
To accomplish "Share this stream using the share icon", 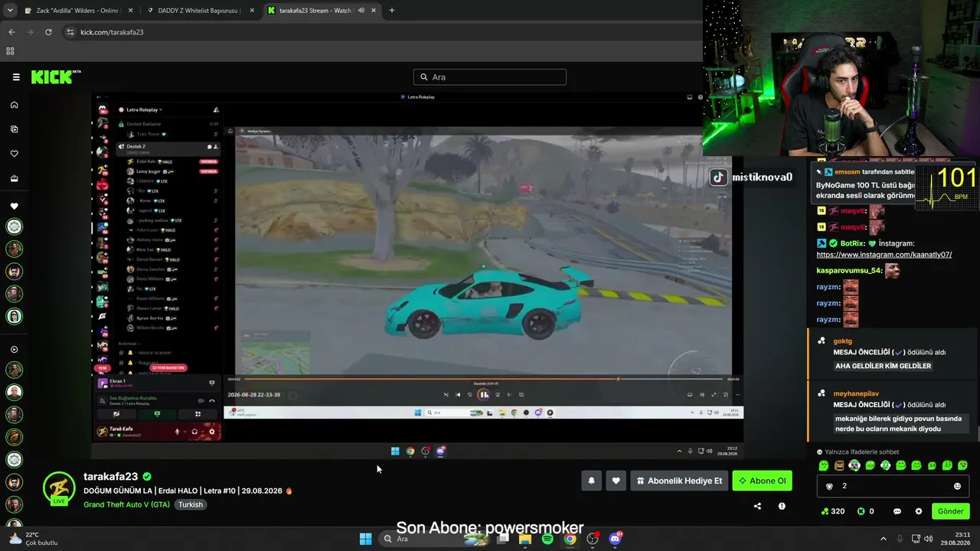I will coord(757,506).
